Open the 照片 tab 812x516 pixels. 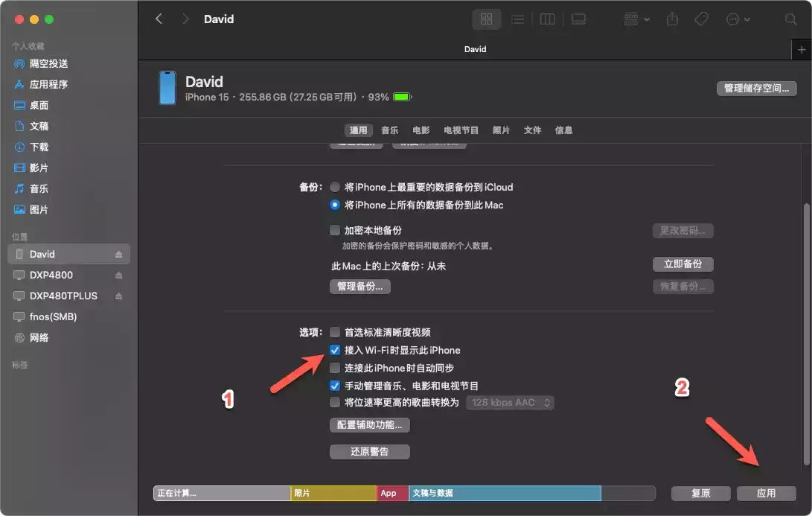501,130
